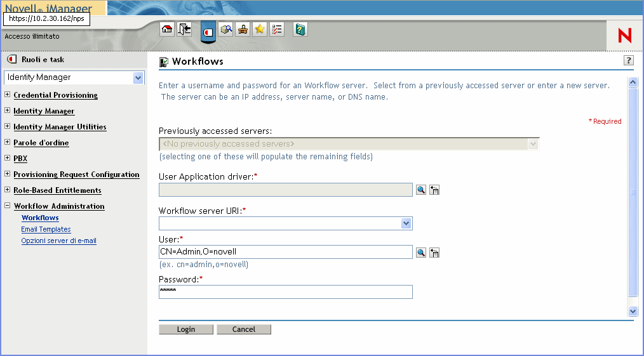This screenshot has width=644, height=356.
Task: Open the Identity Manager Utilities link
Action: [60, 127]
